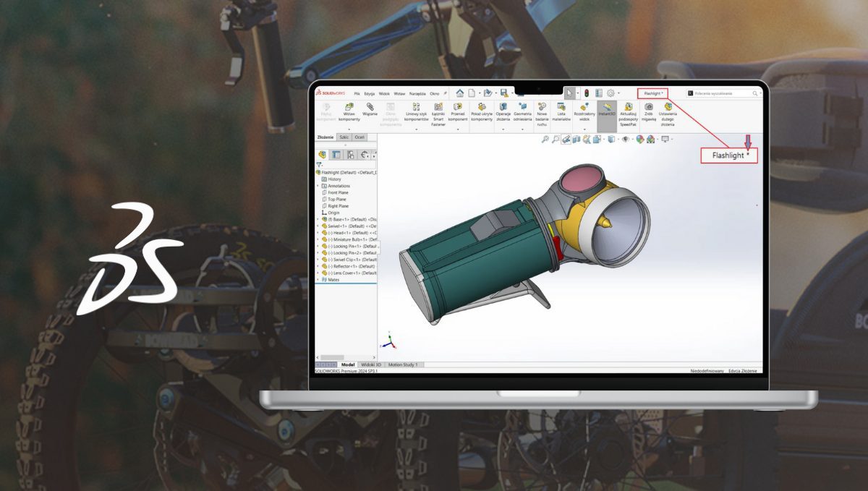Screen dimensions: 868x491
Task: Expand the Mates folder
Action: coord(317,280)
